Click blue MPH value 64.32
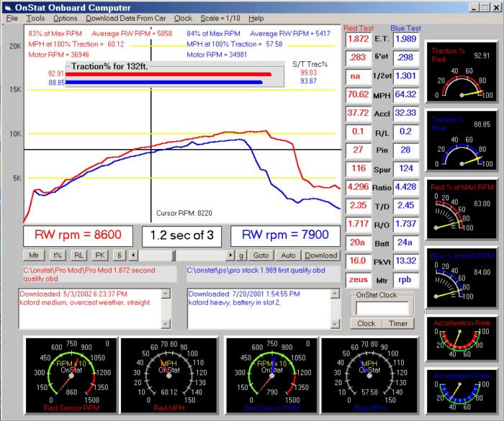 (406, 94)
